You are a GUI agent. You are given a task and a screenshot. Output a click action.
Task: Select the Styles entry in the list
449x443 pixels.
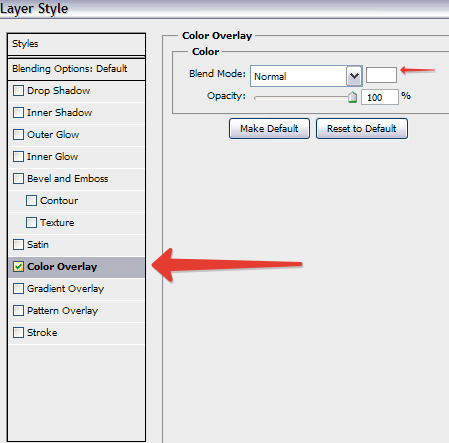(76, 44)
